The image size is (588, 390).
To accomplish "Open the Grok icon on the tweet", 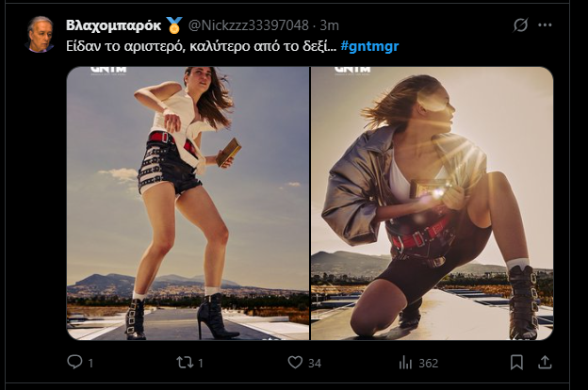I will pos(520,24).
